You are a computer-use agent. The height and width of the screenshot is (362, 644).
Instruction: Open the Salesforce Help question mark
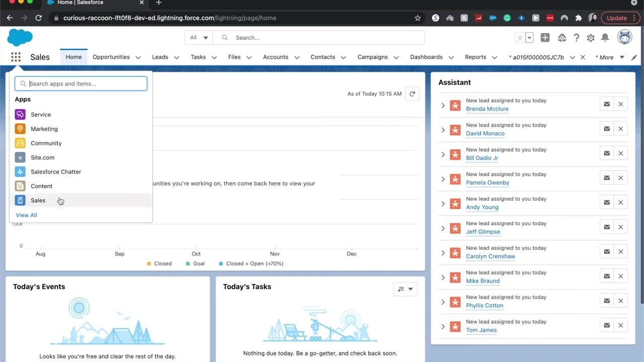577,38
